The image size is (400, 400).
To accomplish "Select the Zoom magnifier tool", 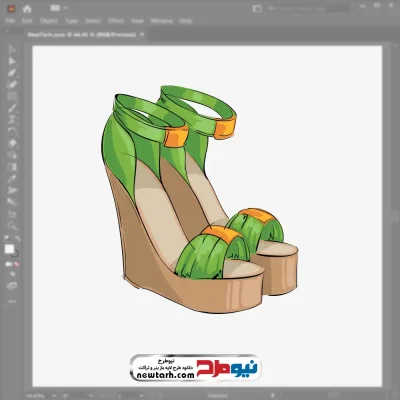I will [12, 226].
